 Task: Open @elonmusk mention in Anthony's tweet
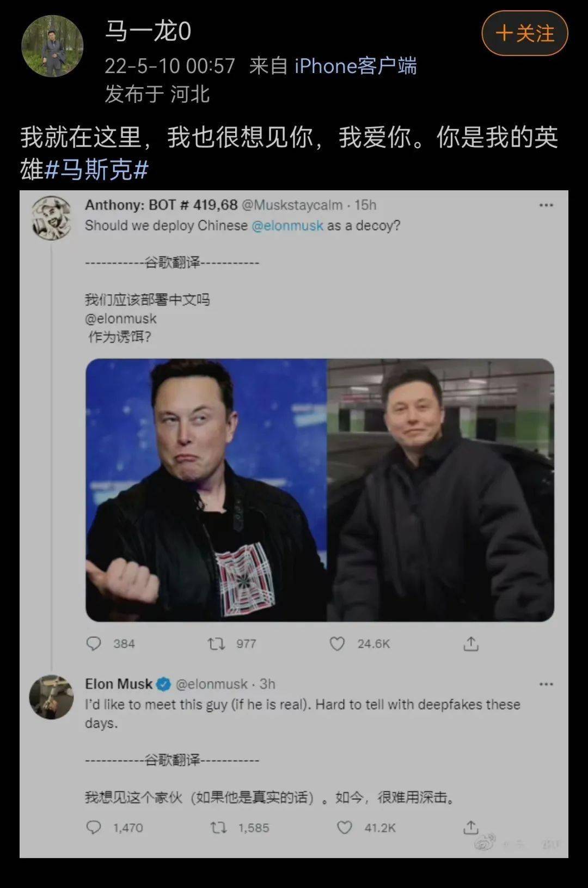pyautogui.click(x=287, y=226)
